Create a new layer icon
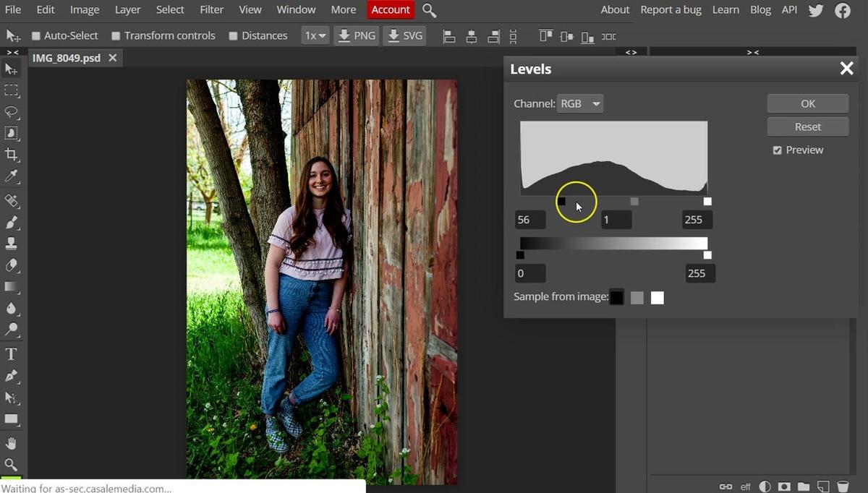Image resolution: width=868 pixels, height=493 pixels. click(822, 486)
